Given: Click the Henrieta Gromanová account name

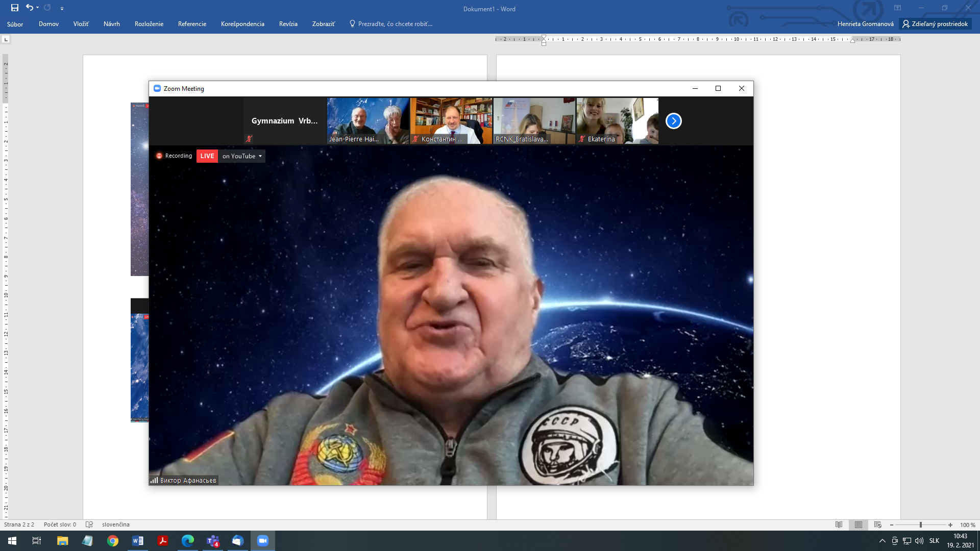Looking at the screenshot, I should tap(865, 24).
